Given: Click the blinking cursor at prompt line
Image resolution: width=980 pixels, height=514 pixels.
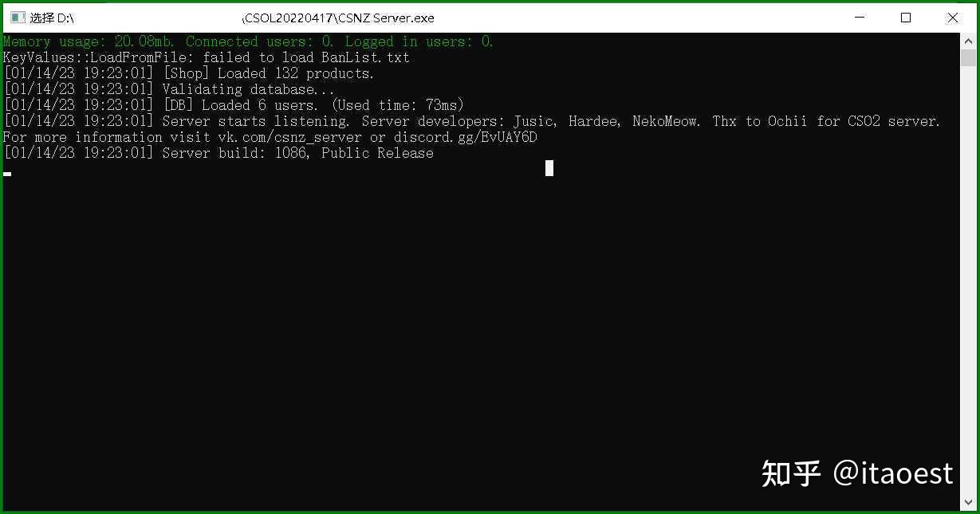Looking at the screenshot, I should coord(7,173).
